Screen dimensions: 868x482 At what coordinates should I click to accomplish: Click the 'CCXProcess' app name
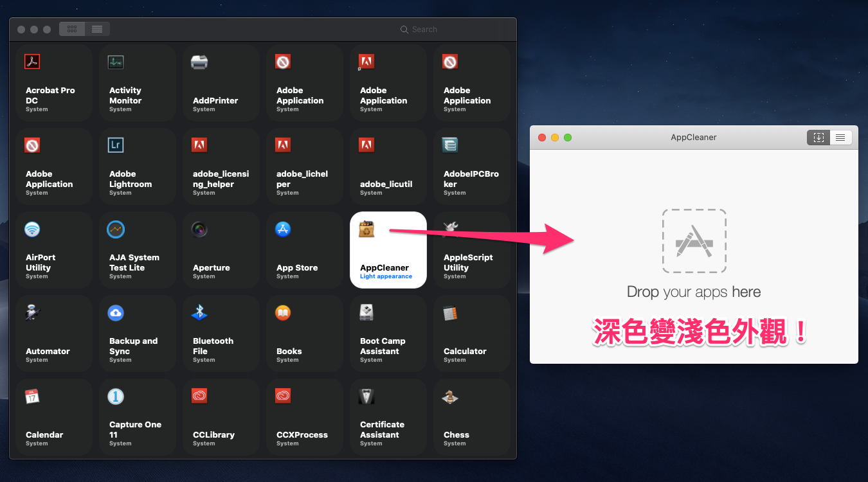[302, 434]
